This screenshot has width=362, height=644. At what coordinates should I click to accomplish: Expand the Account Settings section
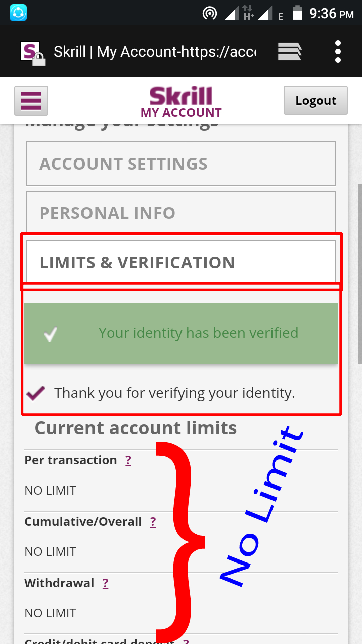click(181, 164)
